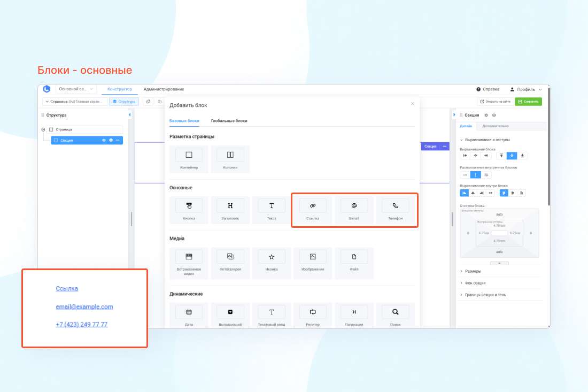Add an E-mail block
The height and width of the screenshot is (392, 588).
354,210
